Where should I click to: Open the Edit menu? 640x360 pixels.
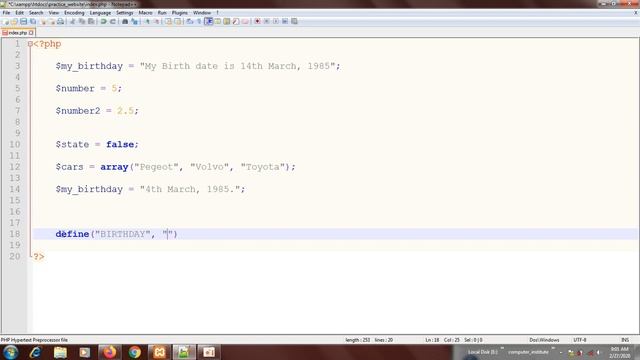(19, 13)
